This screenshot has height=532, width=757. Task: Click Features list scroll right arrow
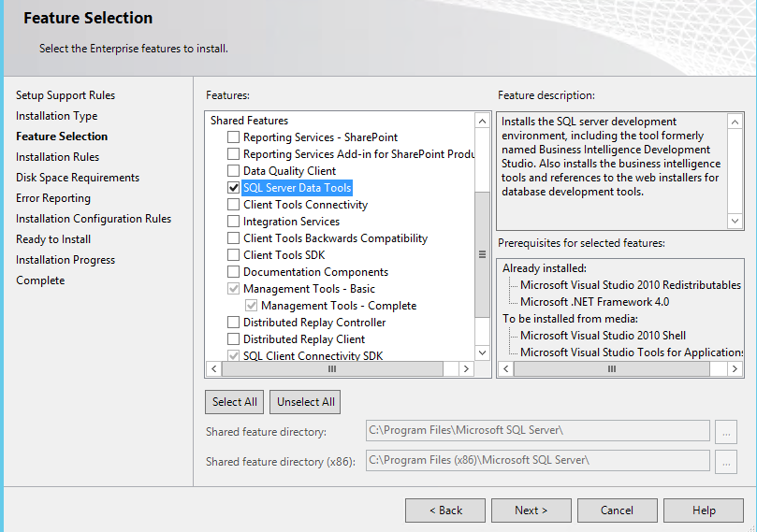(466, 369)
